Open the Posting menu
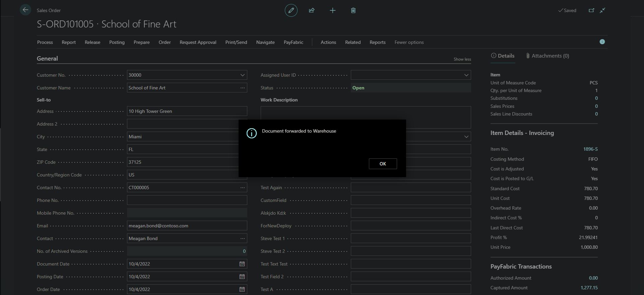The image size is (644, 295). 117,42
